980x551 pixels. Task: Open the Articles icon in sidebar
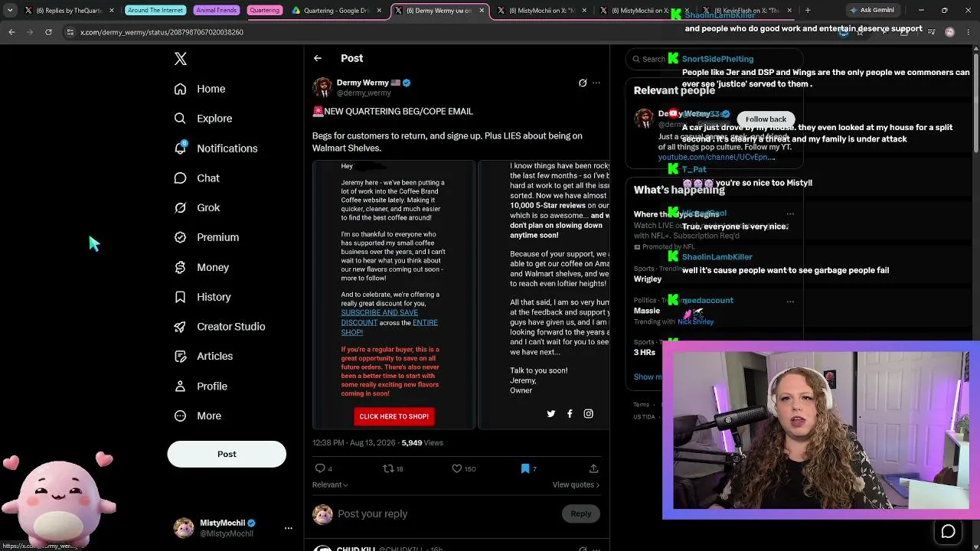[x=180, y=356]
